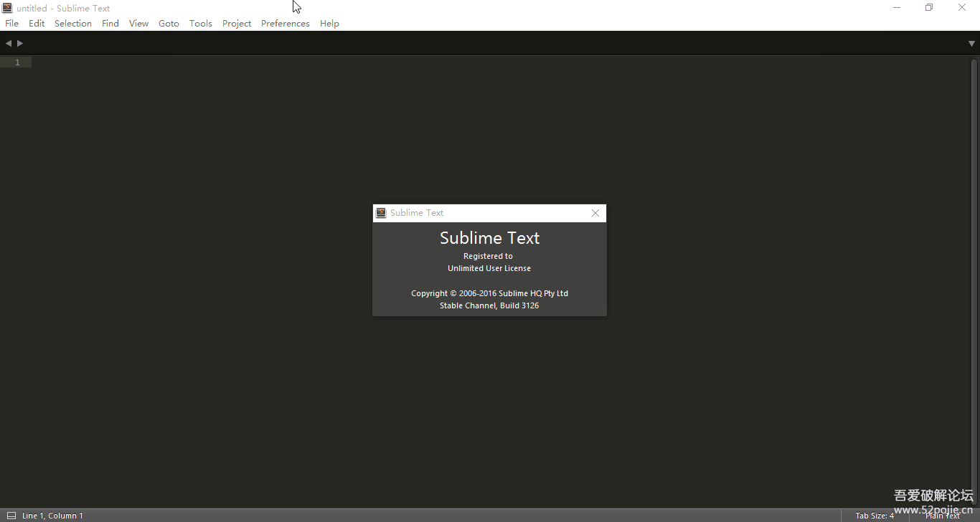
Task: Go to the previous tab with left arrow
Action: click(9, 43)
